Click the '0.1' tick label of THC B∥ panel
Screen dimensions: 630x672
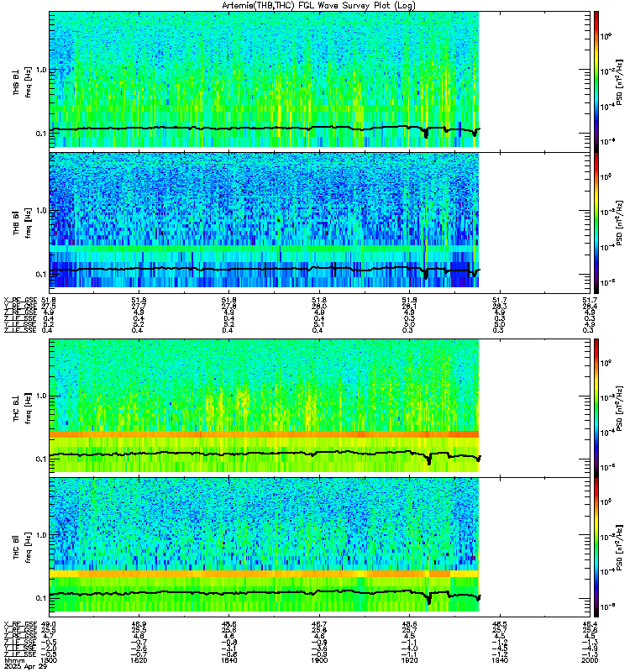40,598
